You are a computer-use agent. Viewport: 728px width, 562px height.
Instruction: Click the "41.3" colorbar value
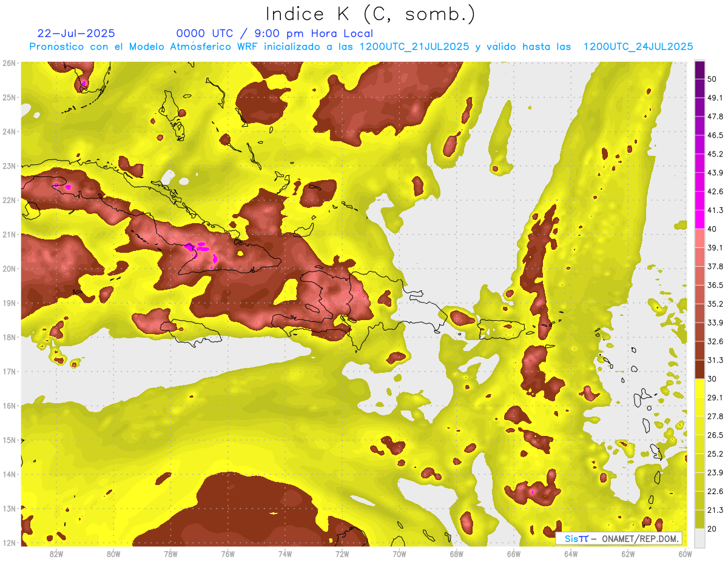tap(715, 211)
